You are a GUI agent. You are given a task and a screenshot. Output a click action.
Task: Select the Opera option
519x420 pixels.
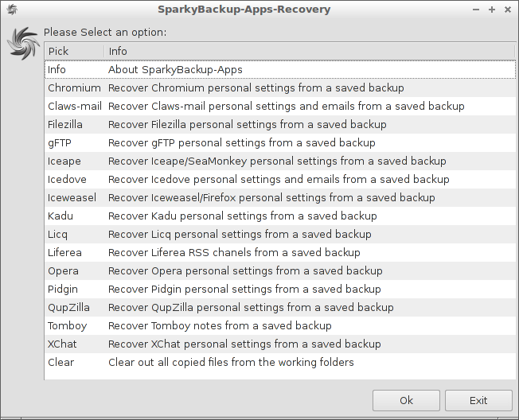click(63, 270)
